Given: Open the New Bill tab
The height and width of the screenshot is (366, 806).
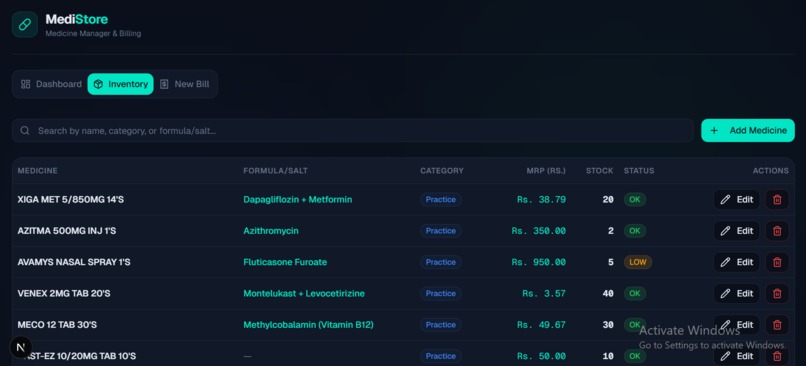Looking at the screenshot, I should 185,84.
